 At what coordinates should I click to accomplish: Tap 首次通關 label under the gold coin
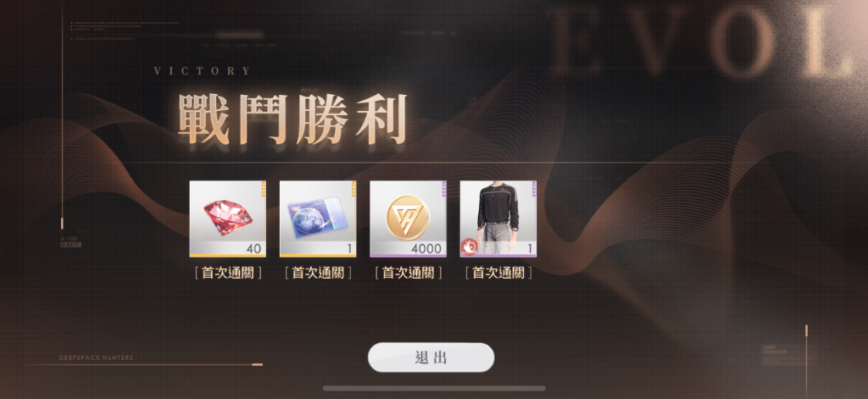point(408,273)
